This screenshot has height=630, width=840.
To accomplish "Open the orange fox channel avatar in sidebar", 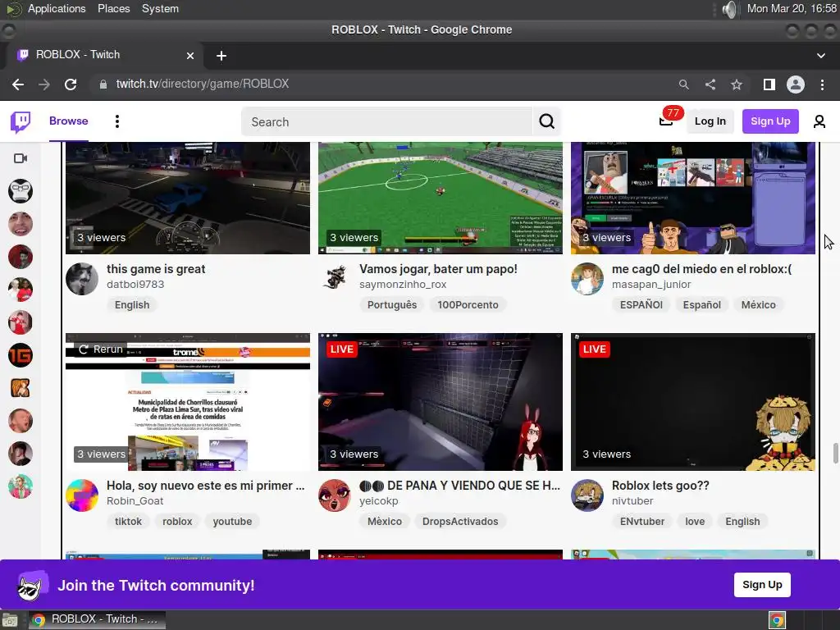I will click(21, 388).
